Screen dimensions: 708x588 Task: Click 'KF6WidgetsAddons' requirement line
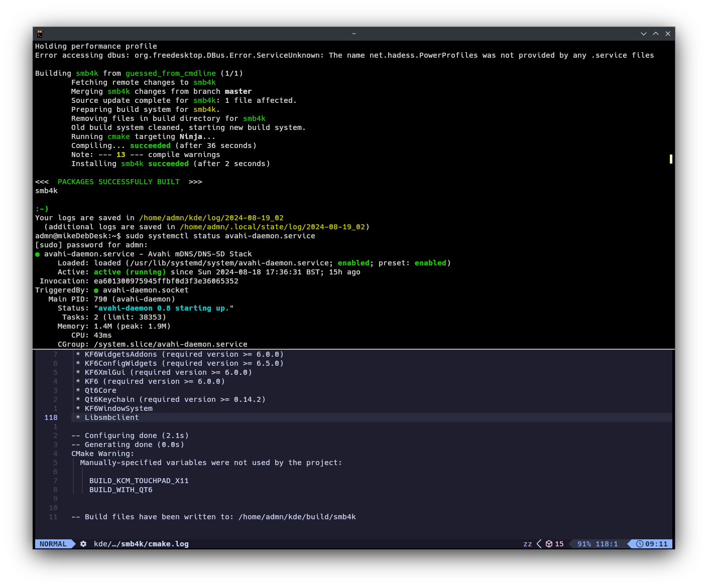(180, 354)
